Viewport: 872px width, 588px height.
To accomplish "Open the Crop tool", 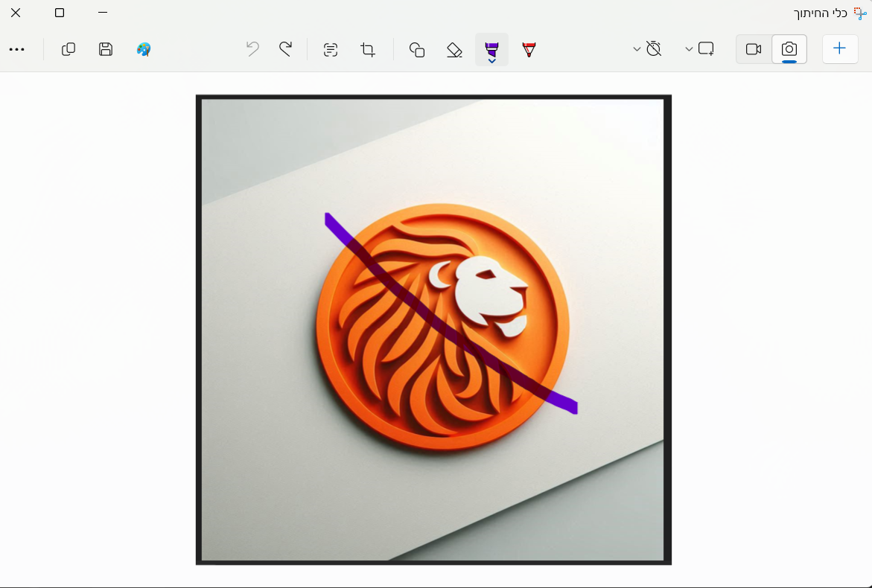I will click(367, 49).
